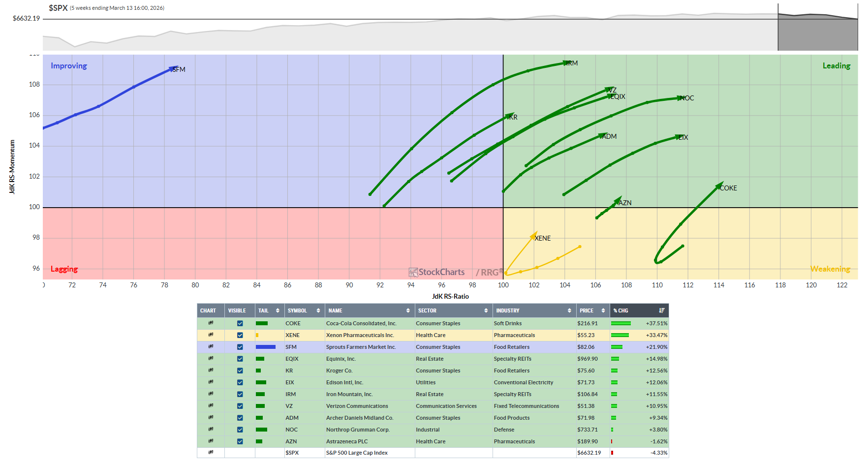Open the chart icon for AZN row
The width and height of the screenshot is (868, 465).
point(211,441)
